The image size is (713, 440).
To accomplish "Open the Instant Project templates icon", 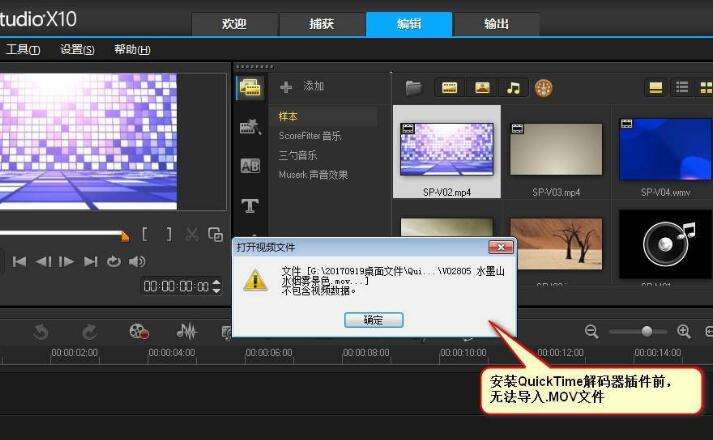I will coord(250,127).
